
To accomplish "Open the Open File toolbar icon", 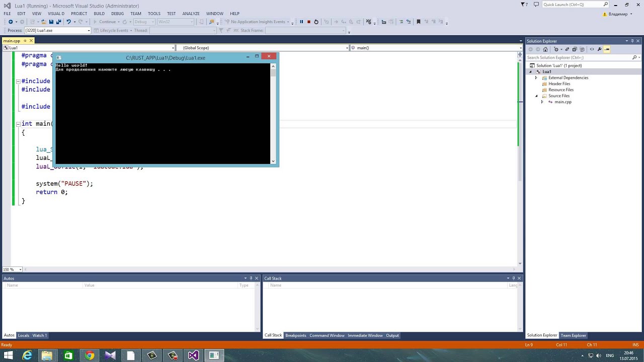I will point(44,22).
